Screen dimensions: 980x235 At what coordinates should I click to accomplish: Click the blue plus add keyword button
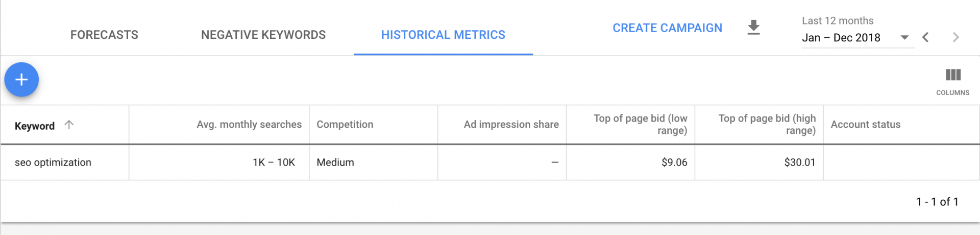[x=21, y=80]
